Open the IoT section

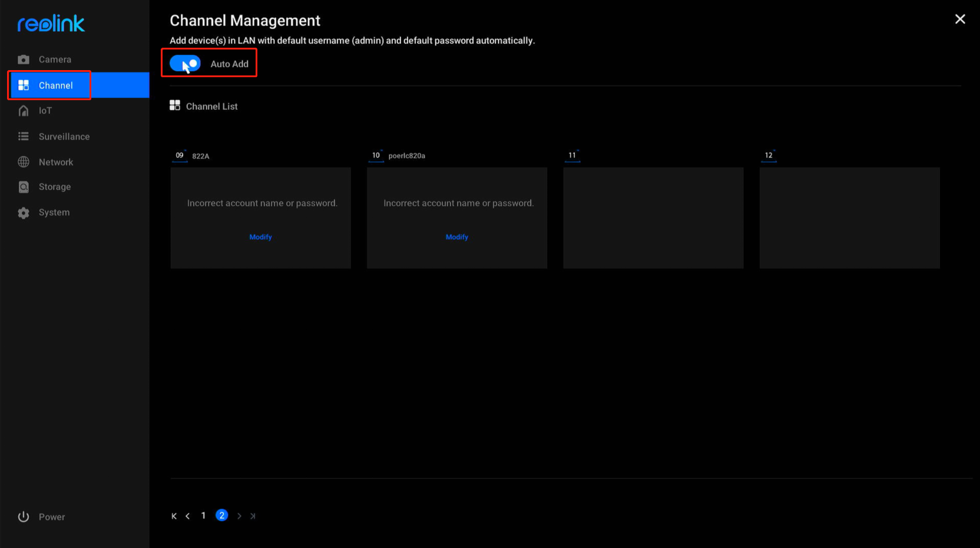[x=75, y=111]
